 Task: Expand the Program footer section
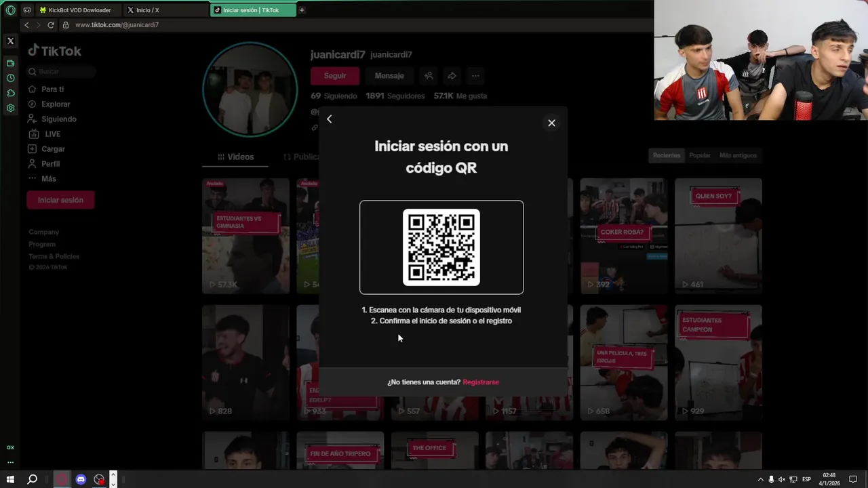pyautogui.click(x=42, y=244)
